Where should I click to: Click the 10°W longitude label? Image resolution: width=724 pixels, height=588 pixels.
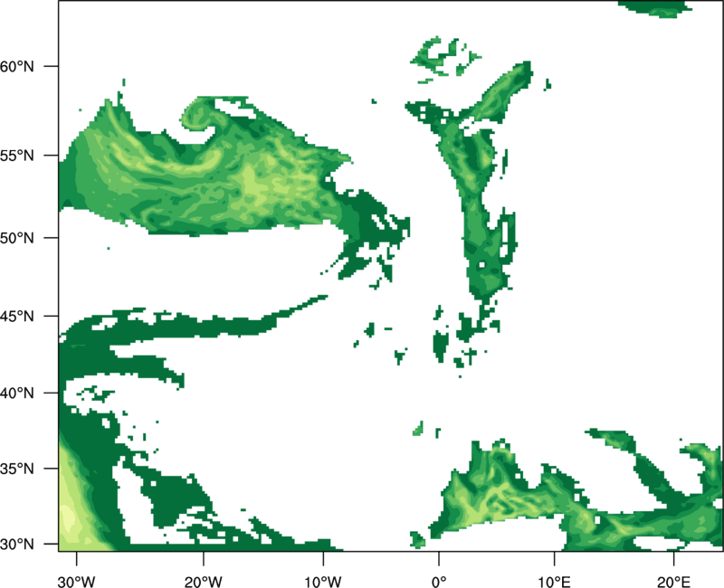point(323,582)
